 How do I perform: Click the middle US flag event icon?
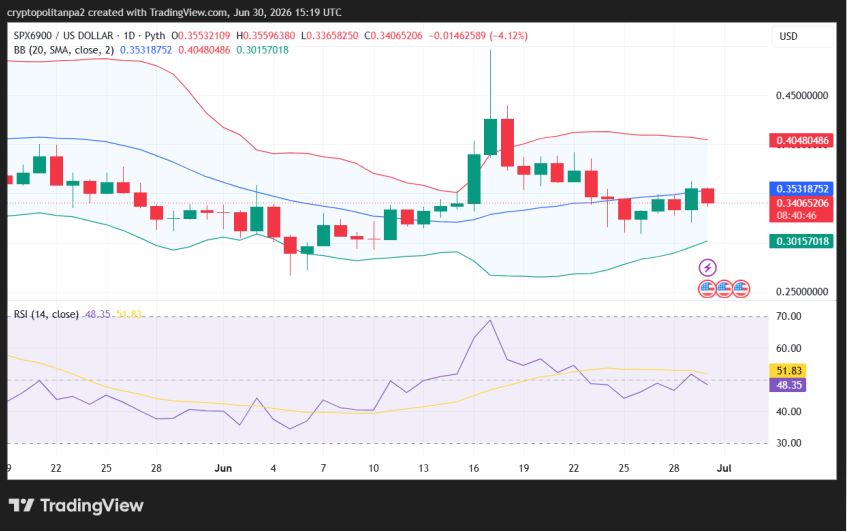click(x=724, y=289)
